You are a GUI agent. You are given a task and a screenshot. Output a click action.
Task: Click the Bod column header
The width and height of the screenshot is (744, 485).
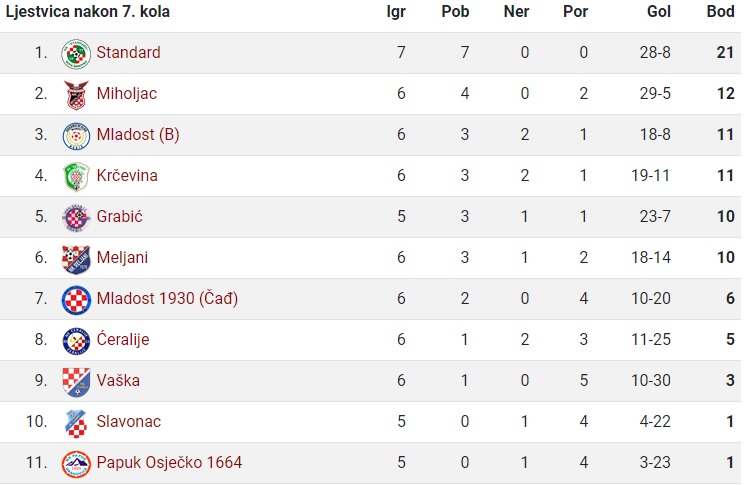pyautogui.click(x=720, y=11)
